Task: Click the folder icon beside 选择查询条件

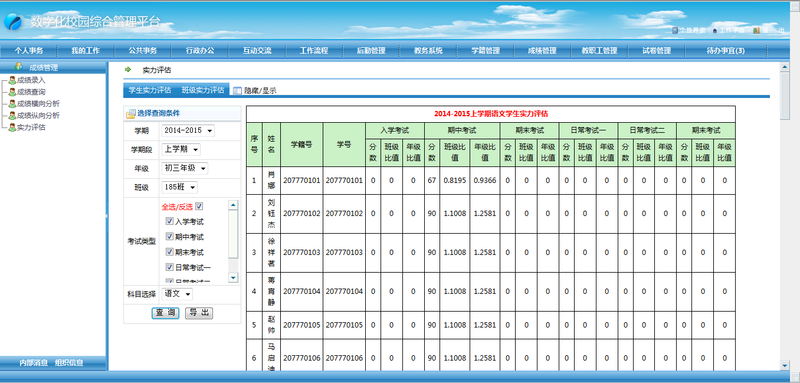Action: (x=131, y=114)
